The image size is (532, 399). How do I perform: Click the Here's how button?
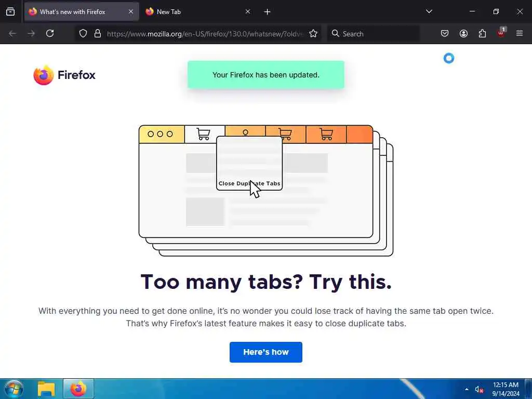point(266,352)
